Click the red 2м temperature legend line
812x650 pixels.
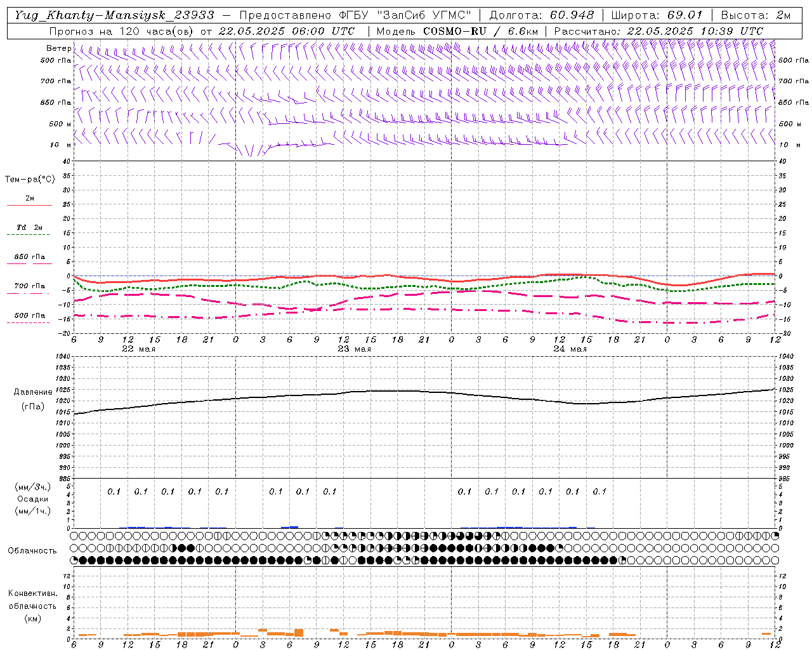tap(29, 205)
